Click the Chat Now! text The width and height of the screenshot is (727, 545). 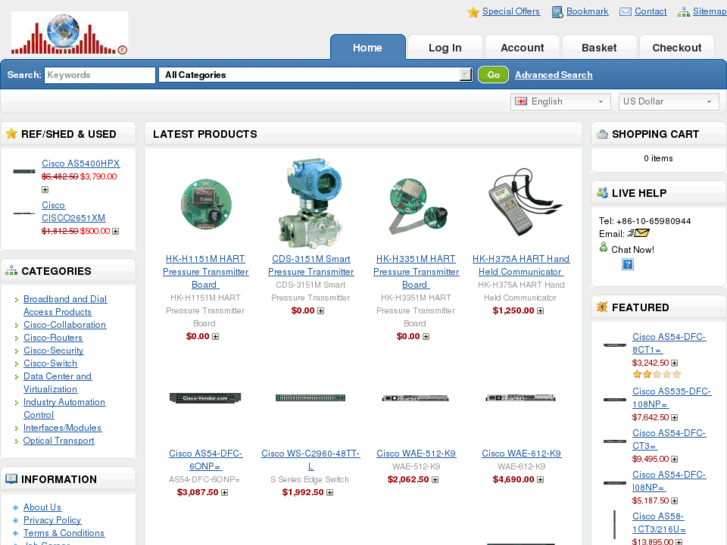[x=633, y=250]
